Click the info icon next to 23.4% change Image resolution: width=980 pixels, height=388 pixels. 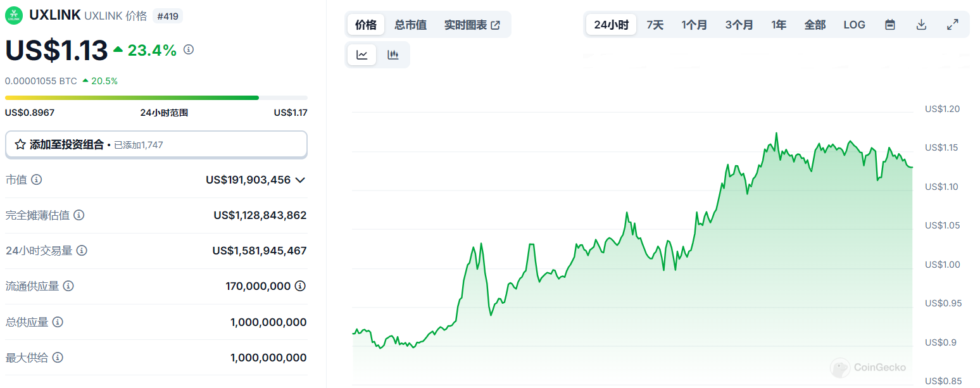189,49
